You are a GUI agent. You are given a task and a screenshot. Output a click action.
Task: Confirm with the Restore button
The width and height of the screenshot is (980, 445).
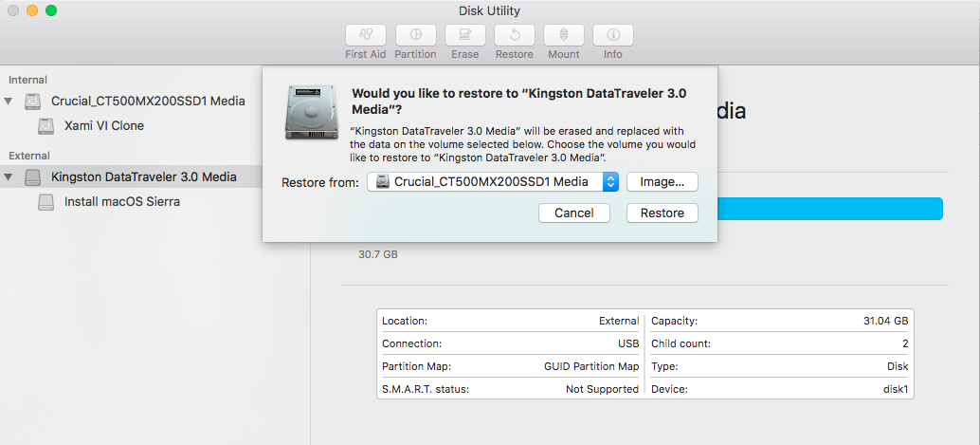pos(662,213)
